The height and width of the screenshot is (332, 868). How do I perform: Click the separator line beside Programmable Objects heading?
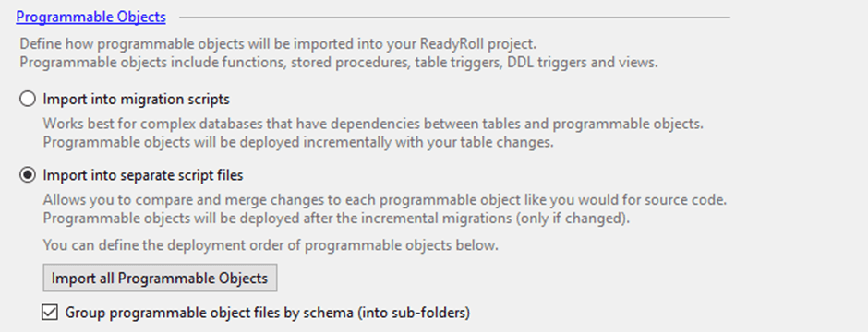[454, 18]
